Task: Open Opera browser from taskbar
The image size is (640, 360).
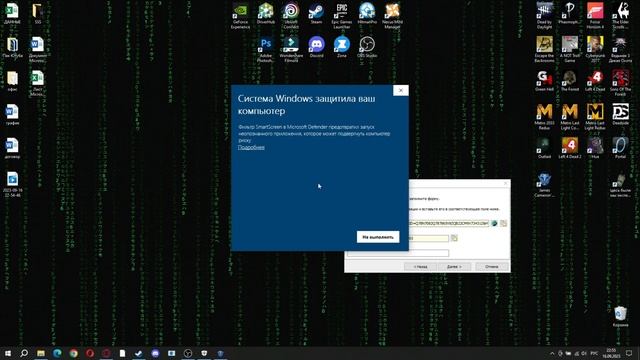Action: [x=90, y=353]
